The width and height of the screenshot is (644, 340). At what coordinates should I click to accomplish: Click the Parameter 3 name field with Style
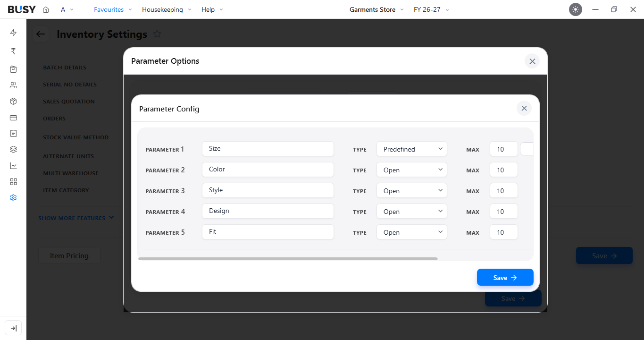[x=268, y=190]
